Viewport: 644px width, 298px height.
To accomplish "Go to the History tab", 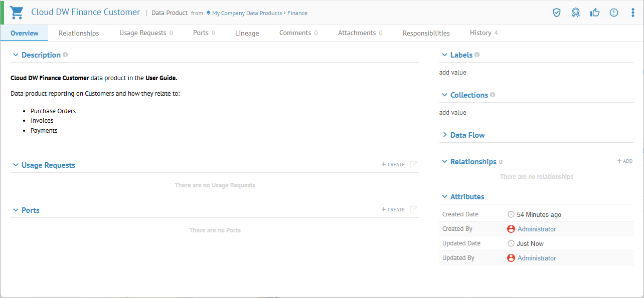I will point(480,33).
